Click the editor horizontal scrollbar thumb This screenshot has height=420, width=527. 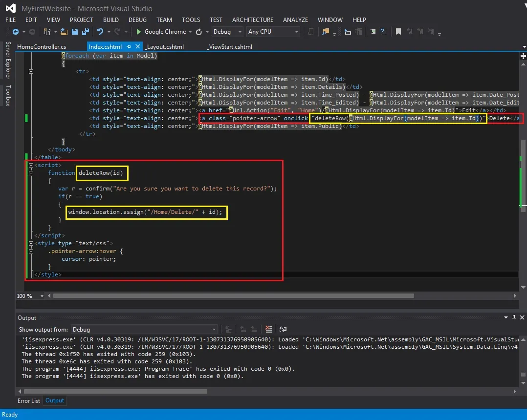point(234,296)
